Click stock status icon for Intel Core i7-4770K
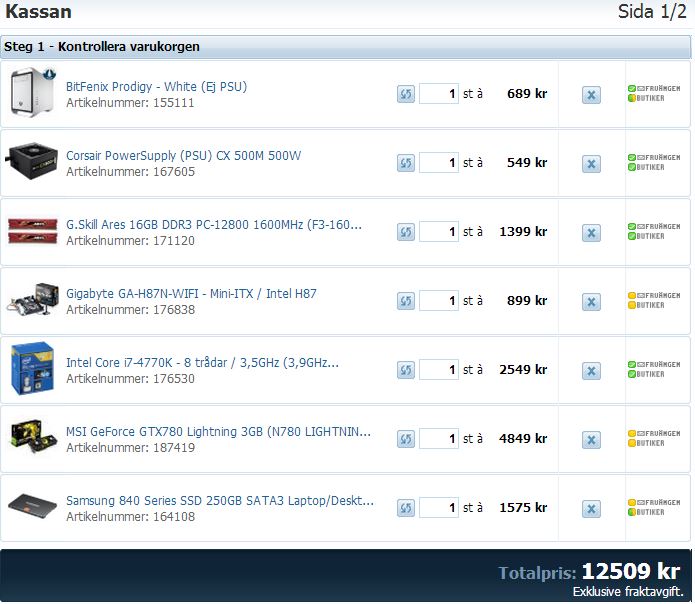Screen dimensions: 695x604 tap(654, 370)
